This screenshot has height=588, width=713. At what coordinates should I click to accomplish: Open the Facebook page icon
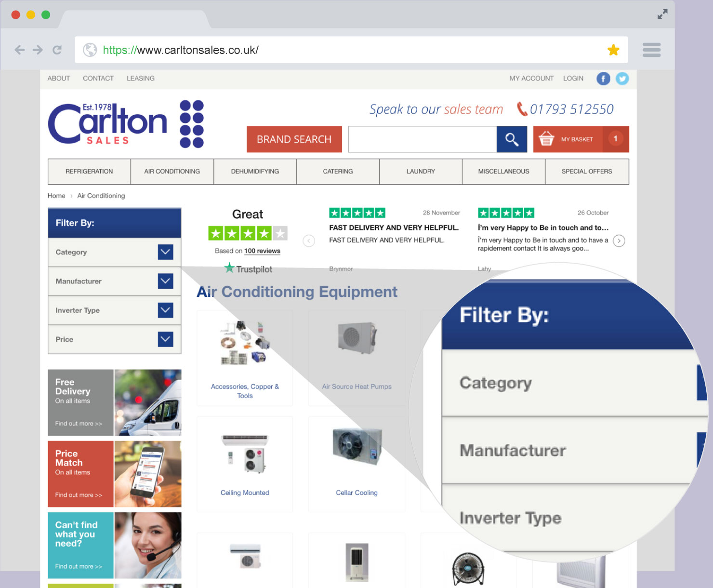tap(603, 79)
